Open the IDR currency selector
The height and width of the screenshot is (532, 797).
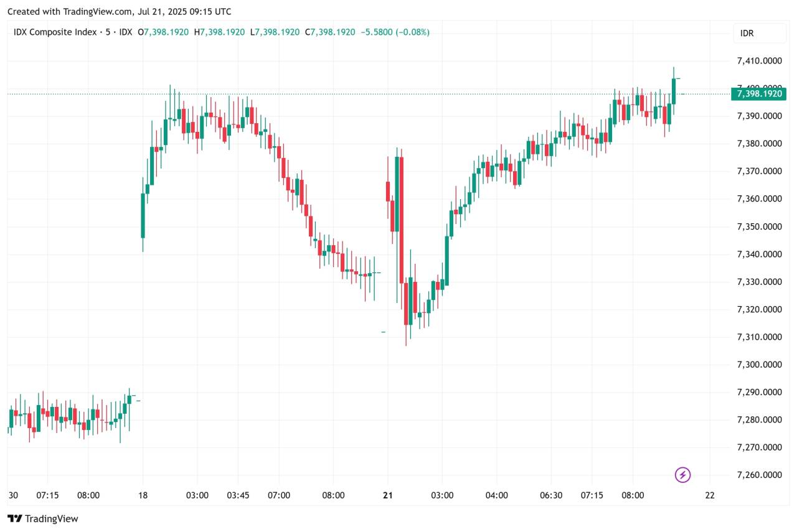tap(747, 33)
